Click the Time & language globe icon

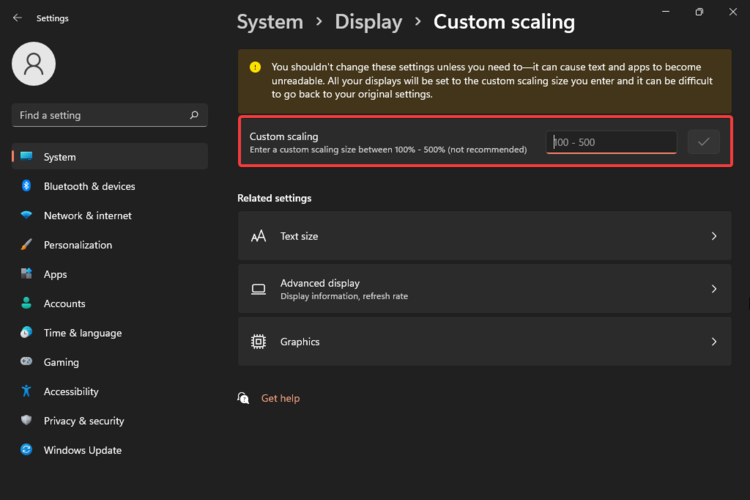click(26, 332)
